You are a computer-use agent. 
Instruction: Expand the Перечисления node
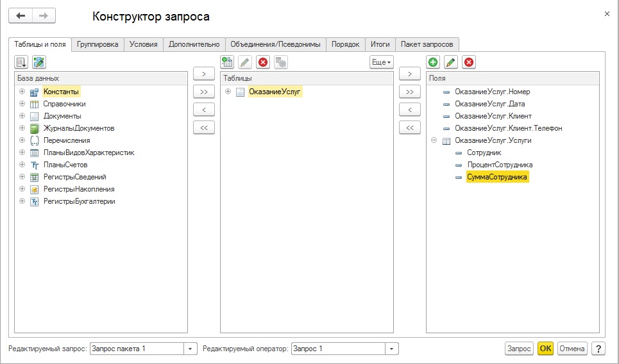22,140
